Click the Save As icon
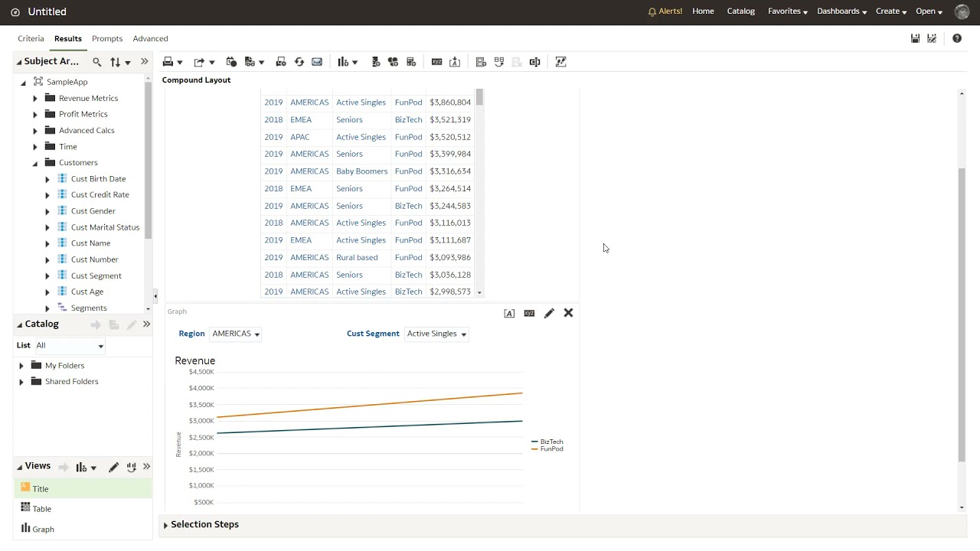The height and width of the screenshot is (551, 980). (932, 38)
